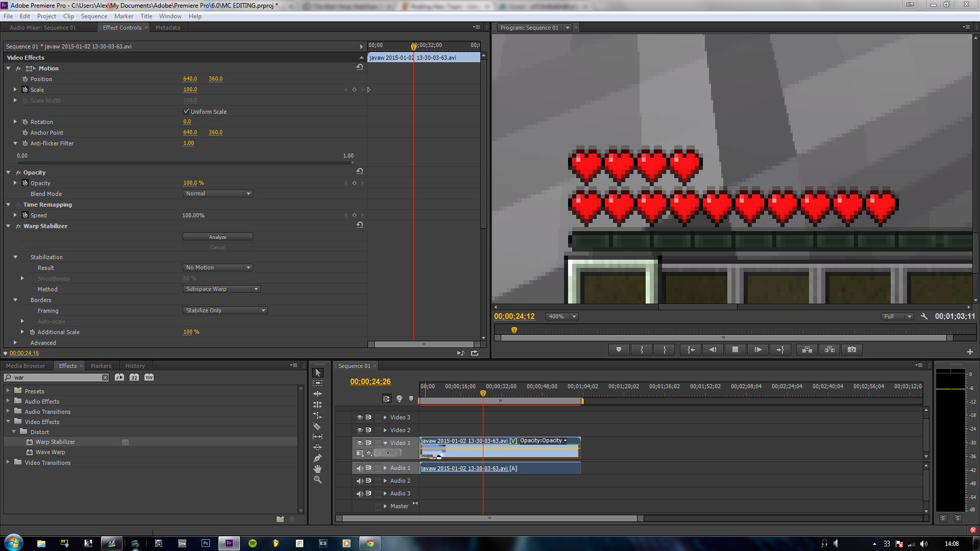This screenshot has height=551, width=980.
Task: Choose the Ripple Edit tool
Action: tap(317, 394)
